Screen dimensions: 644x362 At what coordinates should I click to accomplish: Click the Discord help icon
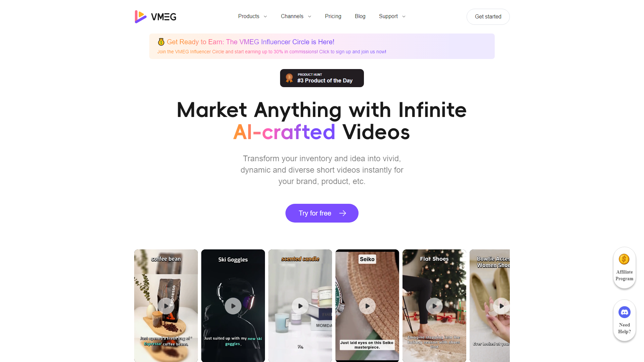click(625, 312)
